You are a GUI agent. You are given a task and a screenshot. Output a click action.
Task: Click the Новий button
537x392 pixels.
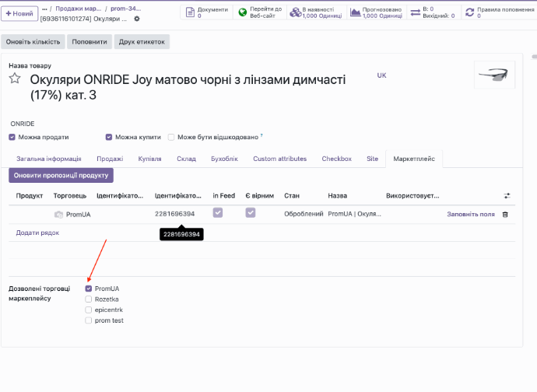click(x=19, y=14)
